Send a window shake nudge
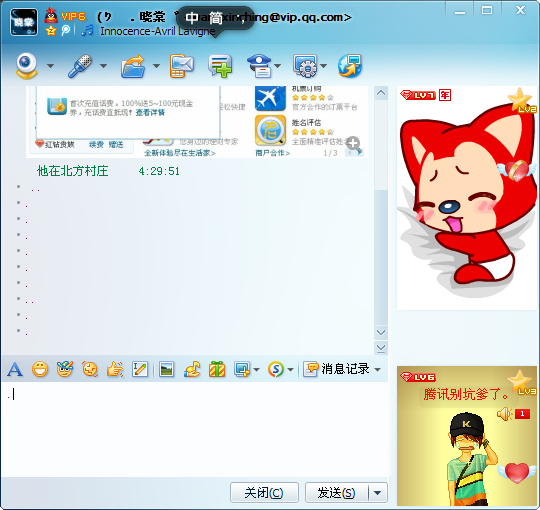 pyautogui.click(x=90, y=370)
